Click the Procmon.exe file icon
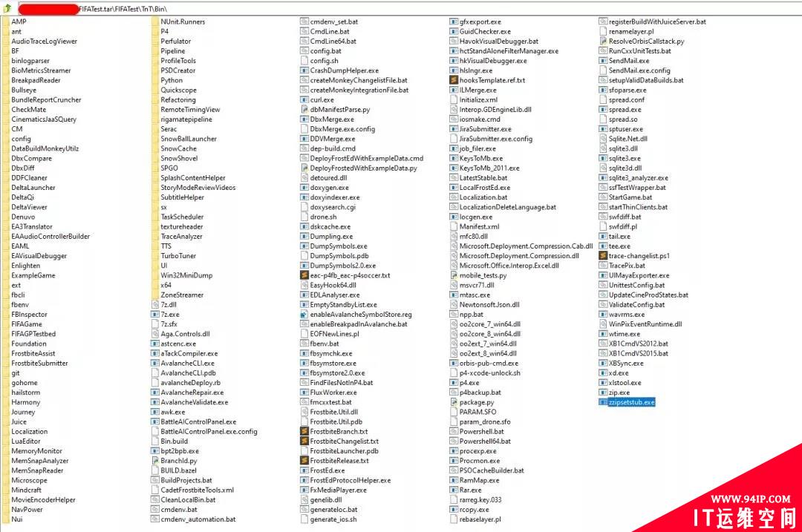 click(x=454, y=461)
